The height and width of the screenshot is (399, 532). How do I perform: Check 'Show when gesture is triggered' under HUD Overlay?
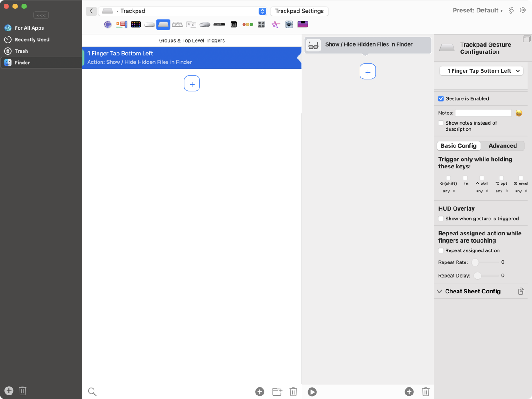pyautogui.click(x=441, y=218)
